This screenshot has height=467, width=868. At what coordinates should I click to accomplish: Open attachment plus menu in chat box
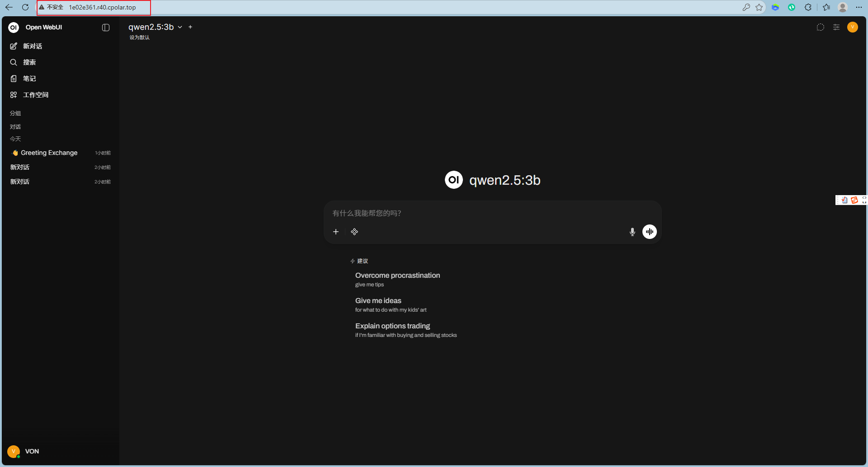click(336, 232)
